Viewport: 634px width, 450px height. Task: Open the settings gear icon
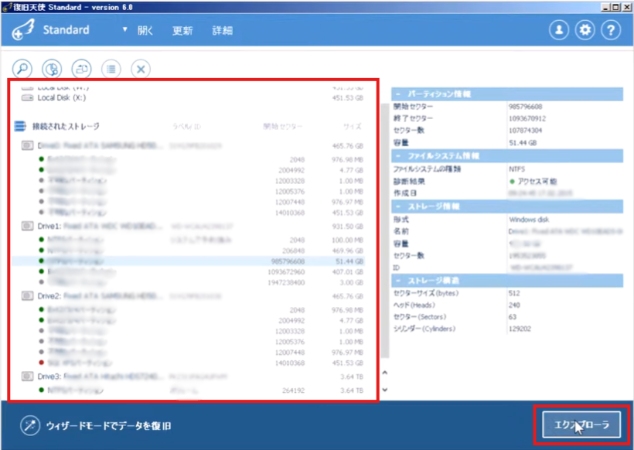585,30
